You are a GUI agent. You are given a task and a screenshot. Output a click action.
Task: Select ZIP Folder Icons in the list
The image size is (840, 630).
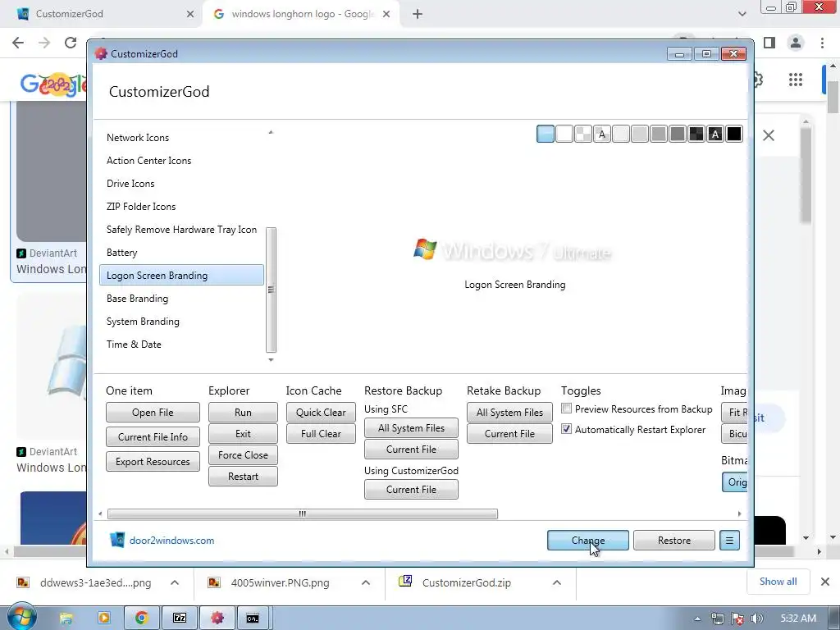[181, 207]
